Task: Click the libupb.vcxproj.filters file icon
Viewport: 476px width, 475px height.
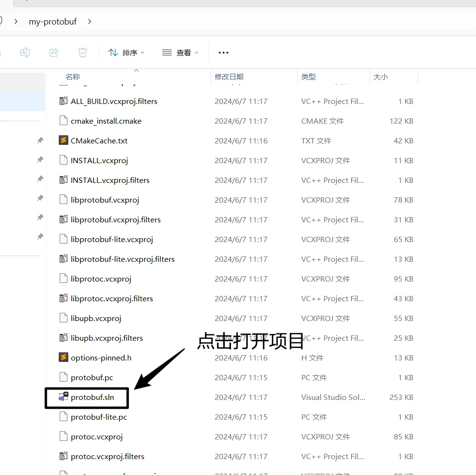Action: pos(64,337)
